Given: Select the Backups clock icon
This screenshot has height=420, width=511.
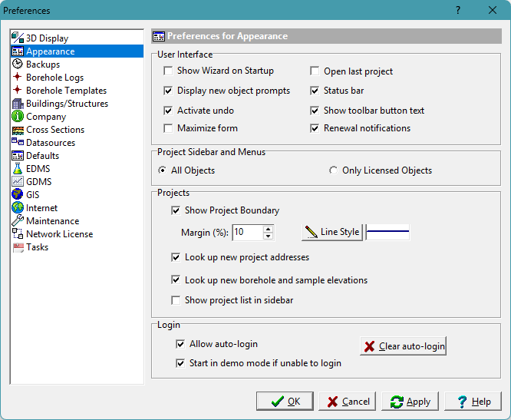Looking at the screenshot, I should coord(18,64).
